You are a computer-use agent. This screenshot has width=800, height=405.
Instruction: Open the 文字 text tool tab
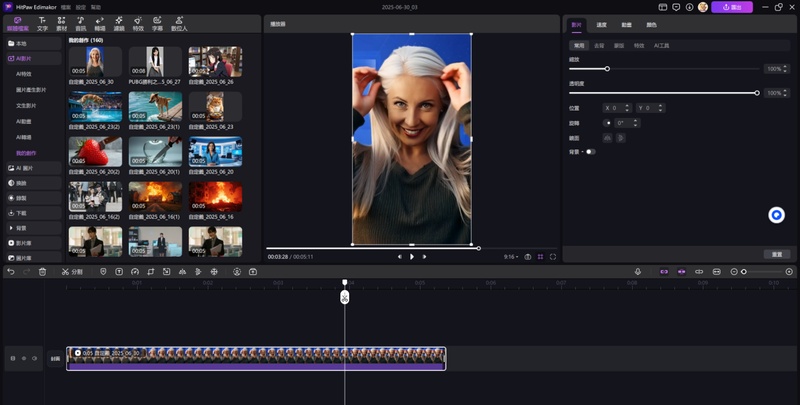click(x=42, y=24)
